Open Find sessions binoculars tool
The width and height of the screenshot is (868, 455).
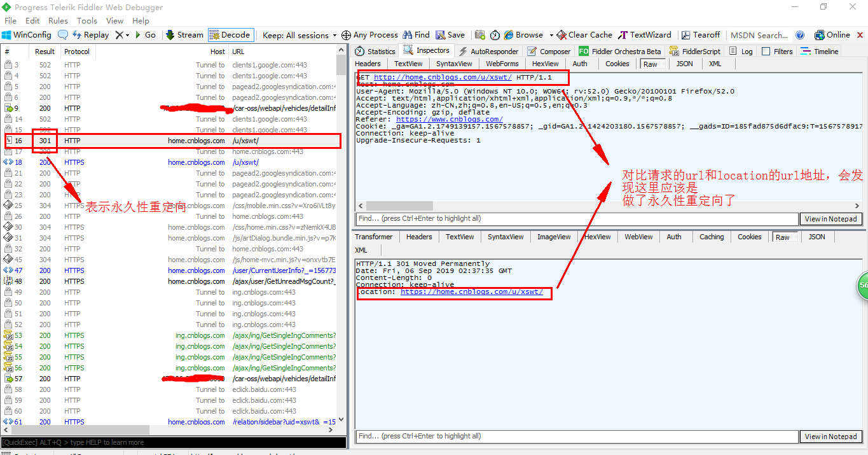click(416, 35)
